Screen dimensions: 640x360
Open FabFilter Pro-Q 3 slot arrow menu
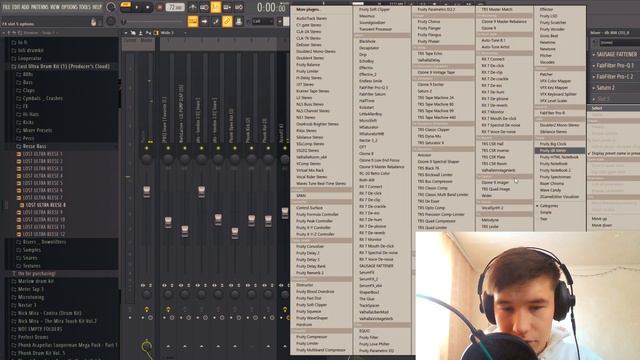click(593, 65)
